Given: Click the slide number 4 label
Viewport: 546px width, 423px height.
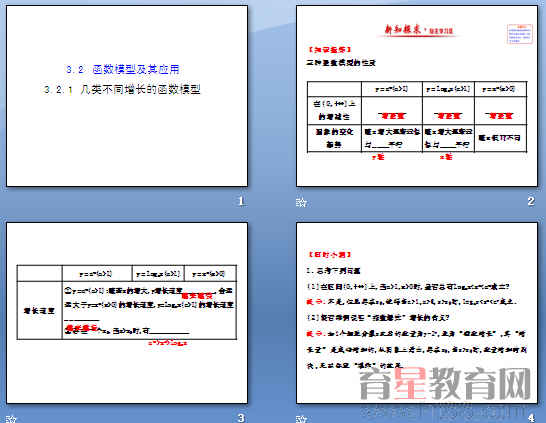Looking at the screenshot, I should point(531,418).
